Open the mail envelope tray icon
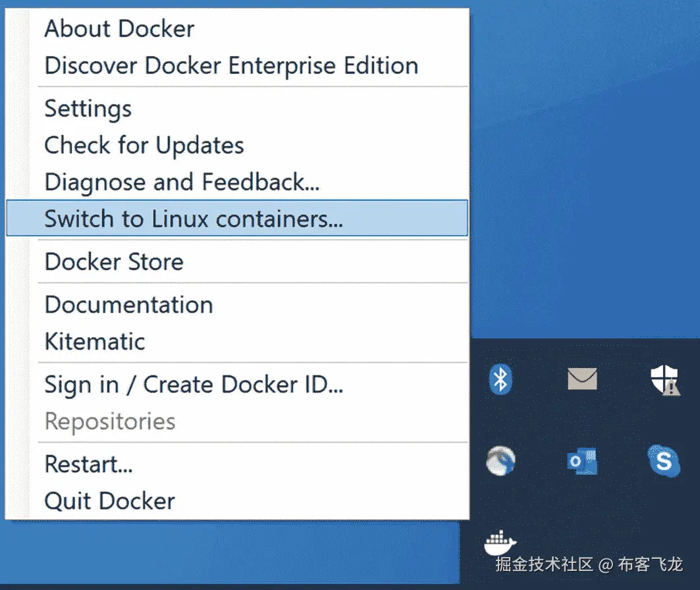Viewport: 700px width, 590px height. [x=582, y=379]
